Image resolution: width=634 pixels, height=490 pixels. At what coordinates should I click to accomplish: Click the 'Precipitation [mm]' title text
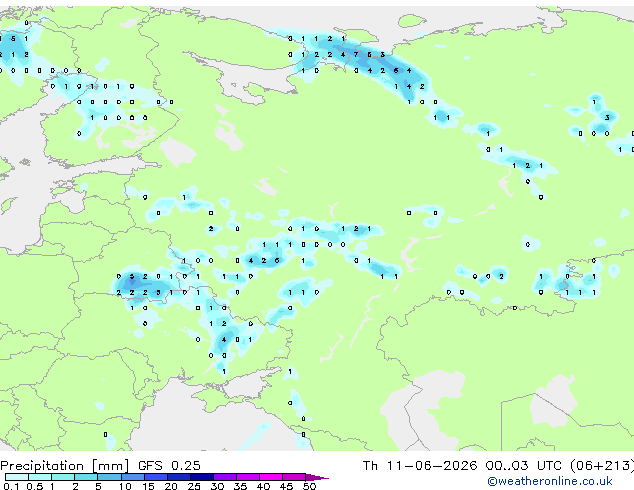(x=65, y=466)
